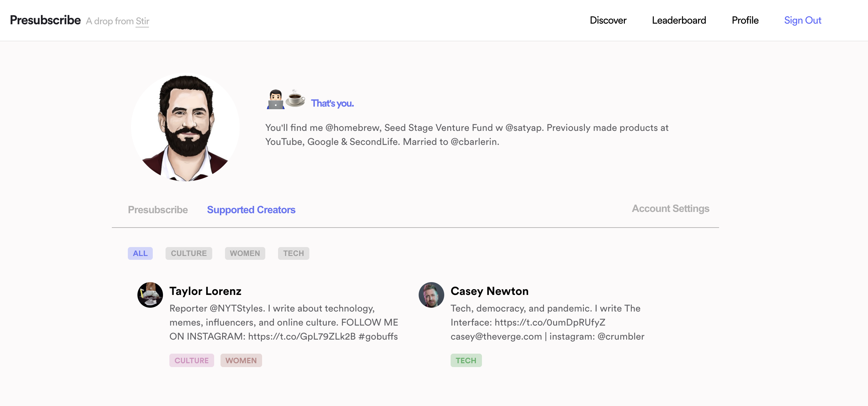
Task: Click the large profile portrait picture
Action: tap(185, 127)
